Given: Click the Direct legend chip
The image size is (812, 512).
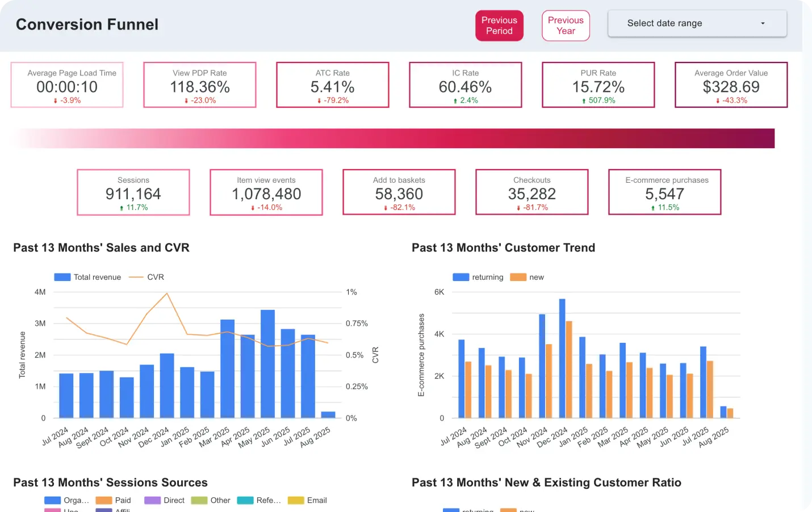Looking at the screenshot, I should [x=169, y=500].
